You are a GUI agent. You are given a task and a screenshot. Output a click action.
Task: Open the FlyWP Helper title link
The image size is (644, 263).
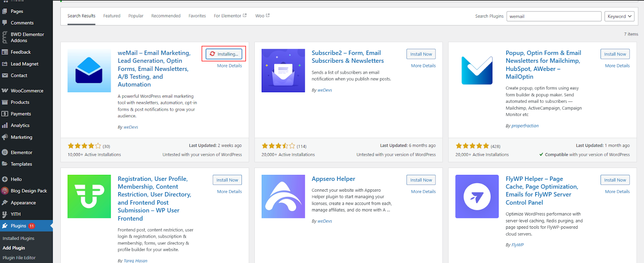542,191
